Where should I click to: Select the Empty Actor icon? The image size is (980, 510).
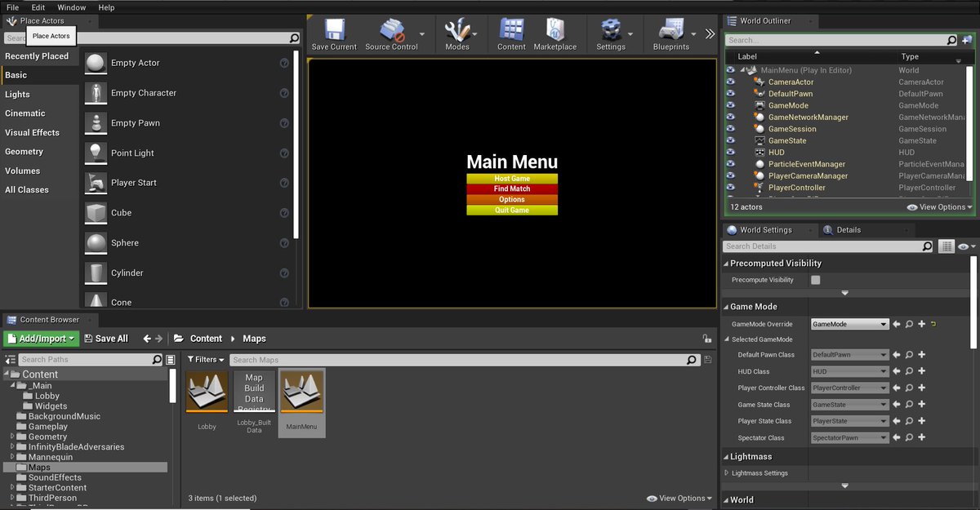coord(96,63)
